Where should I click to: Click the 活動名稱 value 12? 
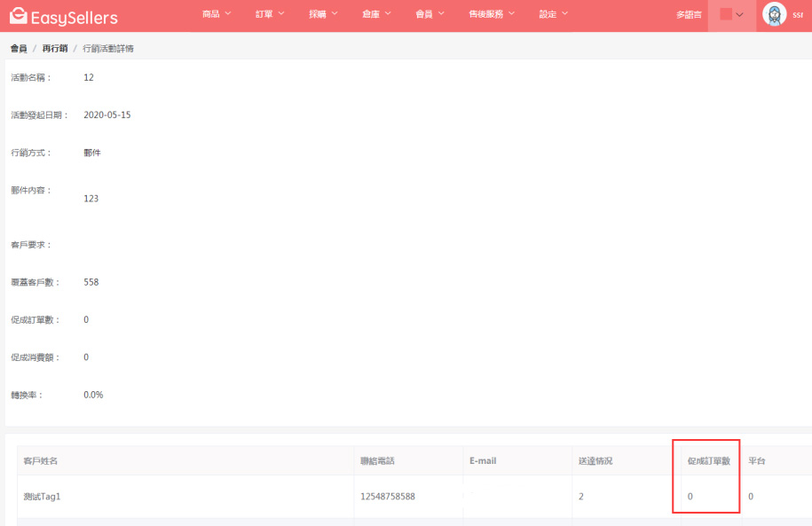pyautogui.click(x=89, y=77)
